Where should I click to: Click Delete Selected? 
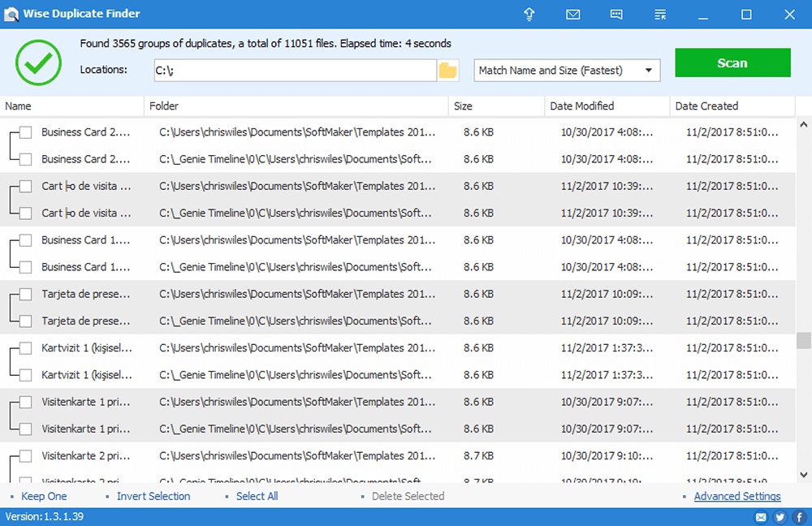408,497
